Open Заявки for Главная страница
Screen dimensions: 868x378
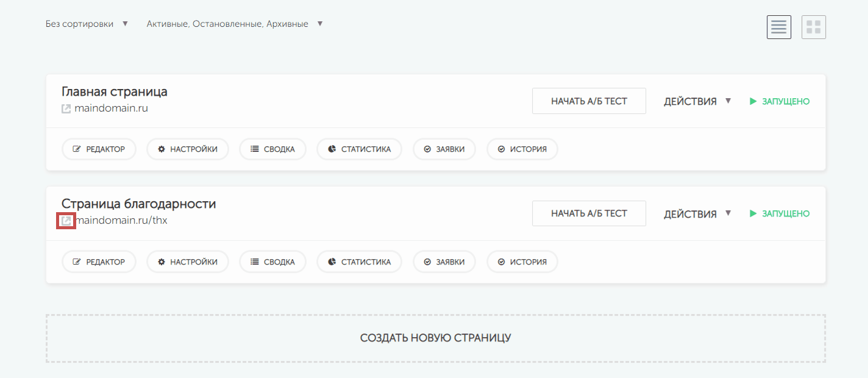coord(444,149)
